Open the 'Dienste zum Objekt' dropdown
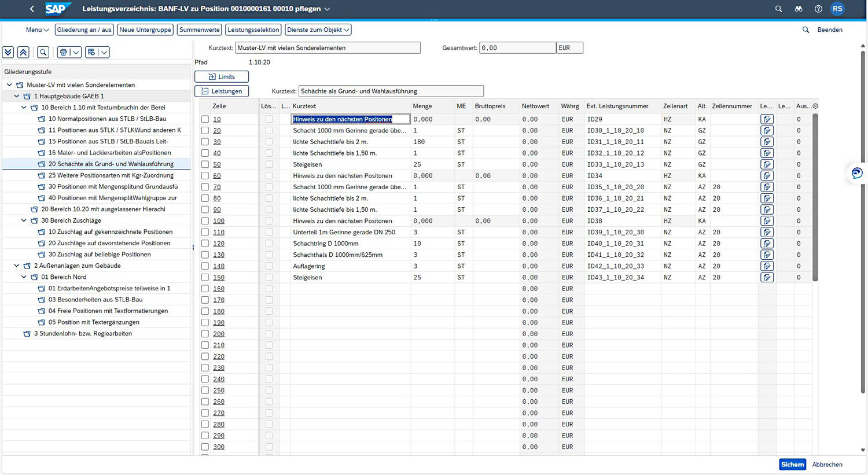 tap(318, 30)
